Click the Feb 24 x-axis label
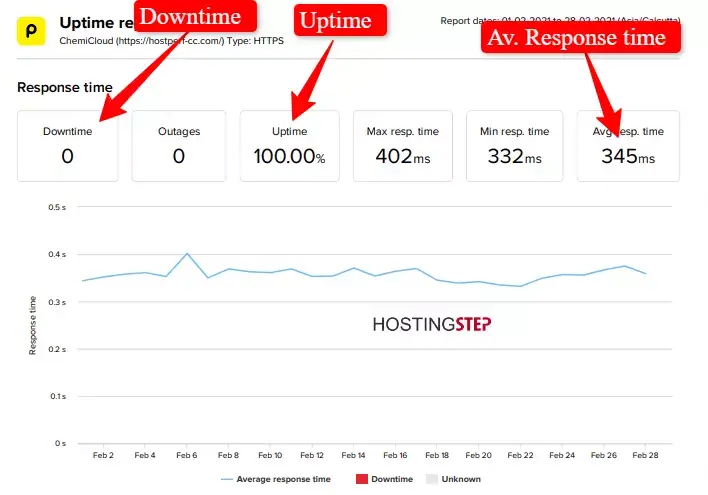 pos(562,455)
